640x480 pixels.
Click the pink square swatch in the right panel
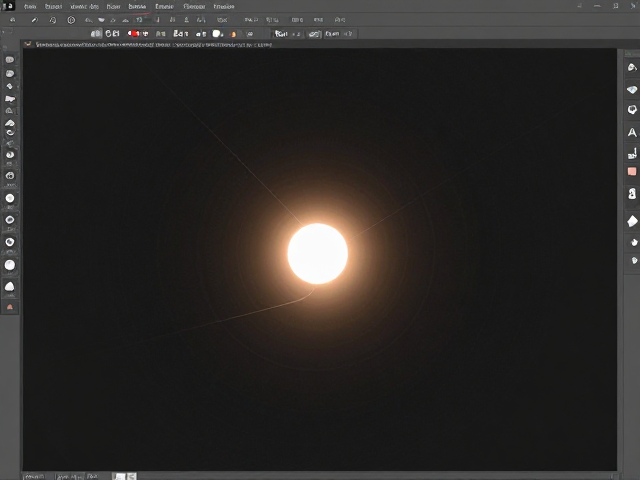(632, 171)
